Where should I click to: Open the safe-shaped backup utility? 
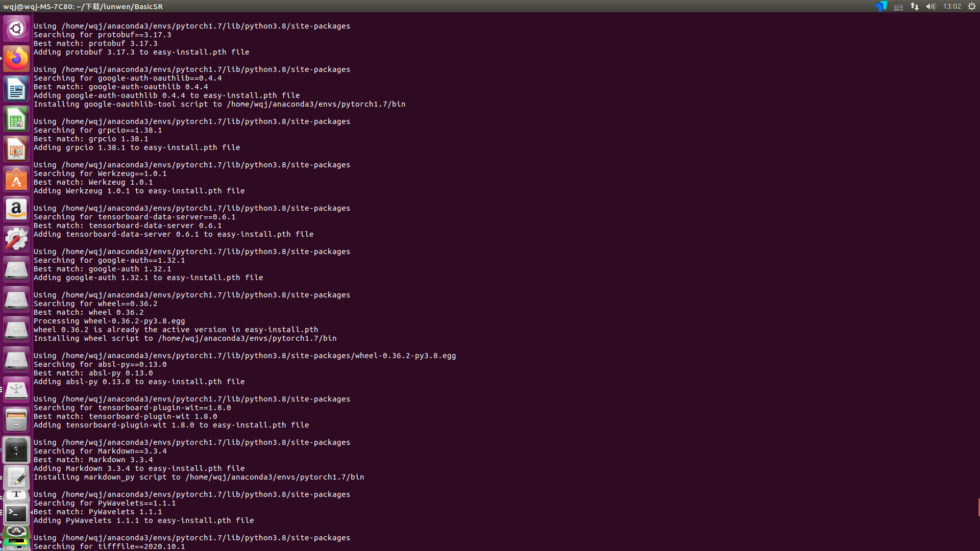coord(16,449)
